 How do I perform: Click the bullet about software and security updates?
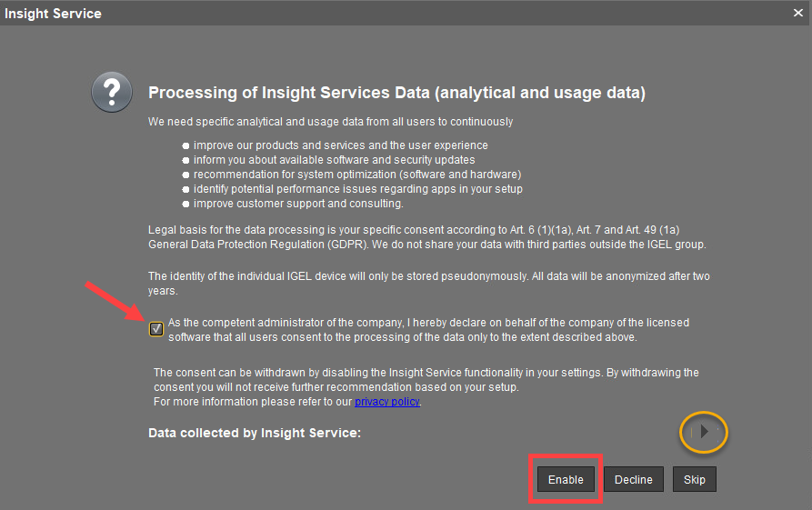[x=334, y=160]
